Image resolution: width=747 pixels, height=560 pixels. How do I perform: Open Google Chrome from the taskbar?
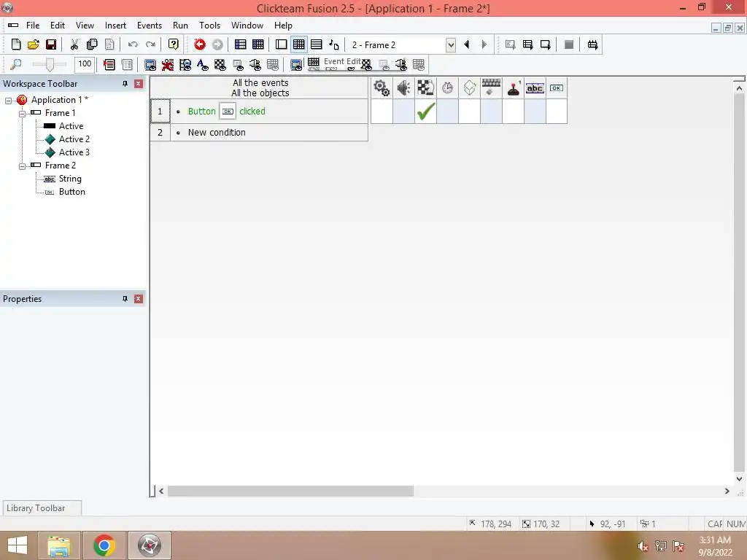click(104, 545)
